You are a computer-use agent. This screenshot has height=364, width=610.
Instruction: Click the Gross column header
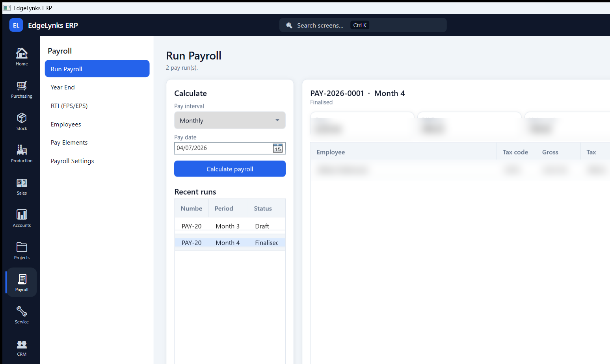(x=558, y=152)
